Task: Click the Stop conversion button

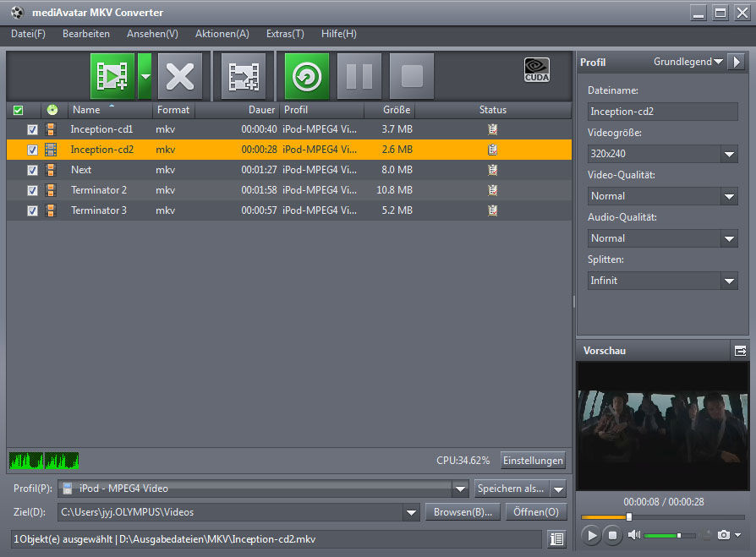Action: [x=412, y=76]
